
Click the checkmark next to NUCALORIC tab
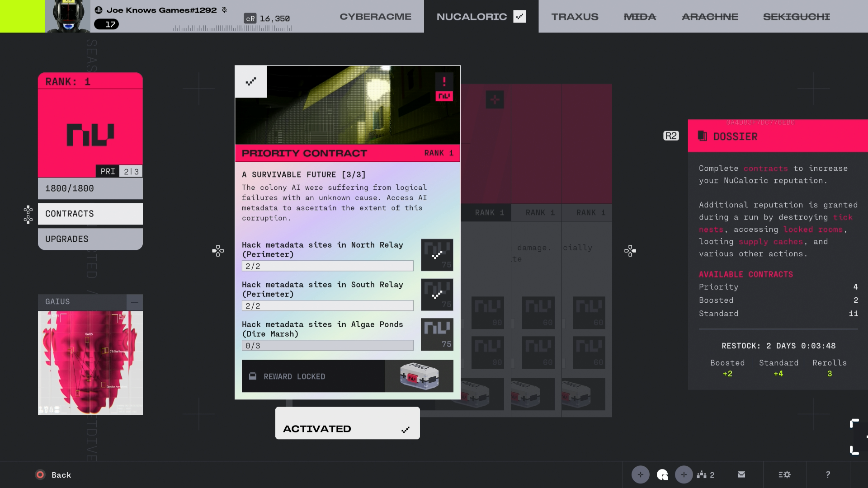point(519,17)
